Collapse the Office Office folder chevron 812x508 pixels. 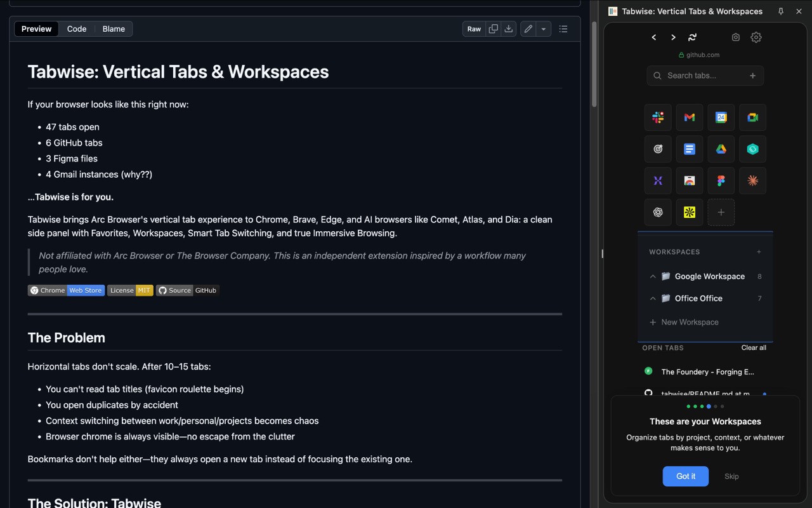652,298
